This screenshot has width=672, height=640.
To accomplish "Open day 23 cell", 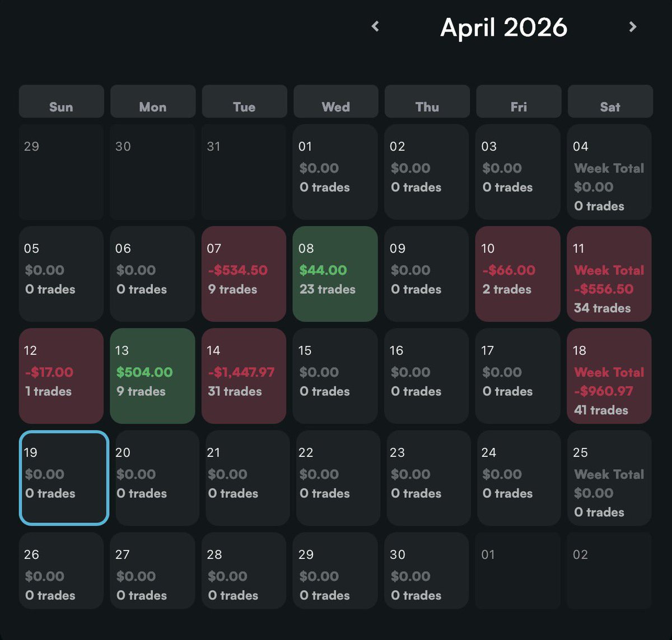I will tap(429, 478).
